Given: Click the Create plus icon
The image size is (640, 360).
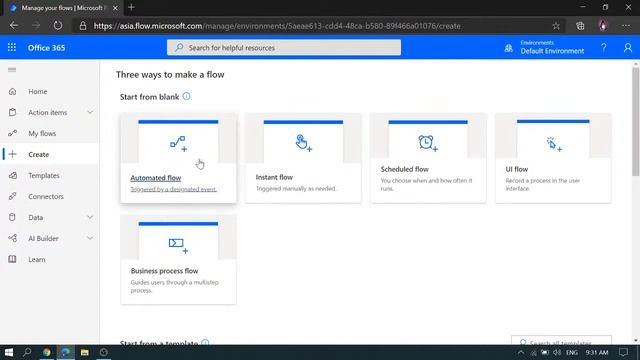Looking at the screenshot, I should [13, 154].
